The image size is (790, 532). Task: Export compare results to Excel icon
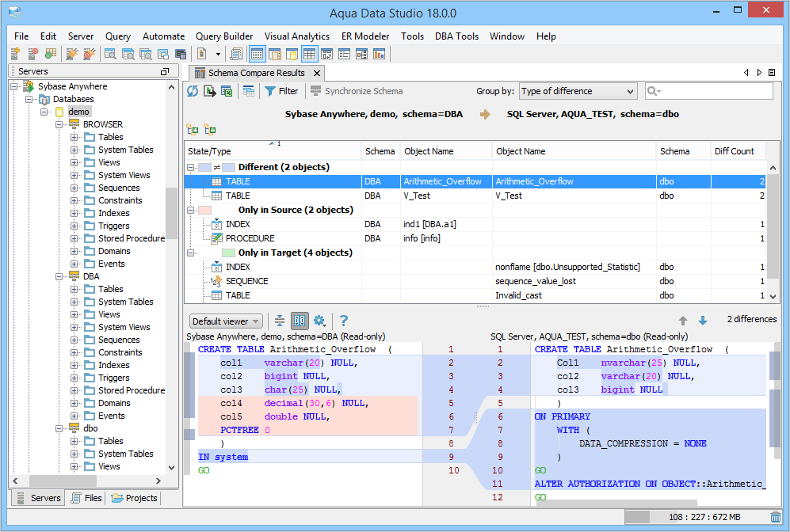tap(227, 91)
